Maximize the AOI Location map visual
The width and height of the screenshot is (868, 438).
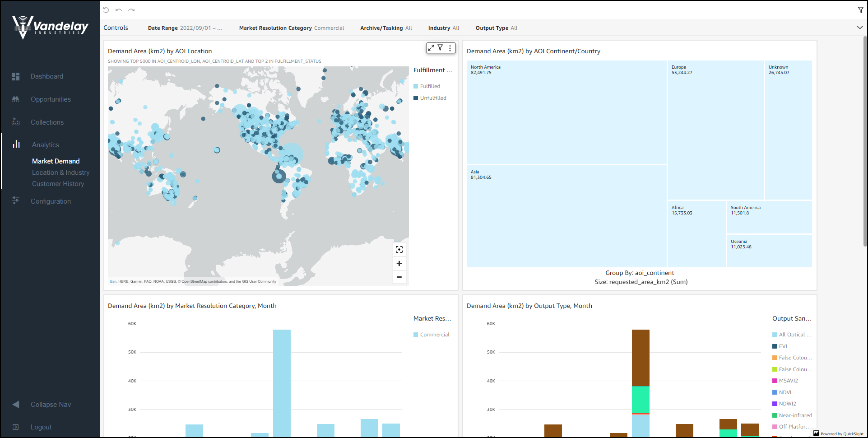[431, 47]
